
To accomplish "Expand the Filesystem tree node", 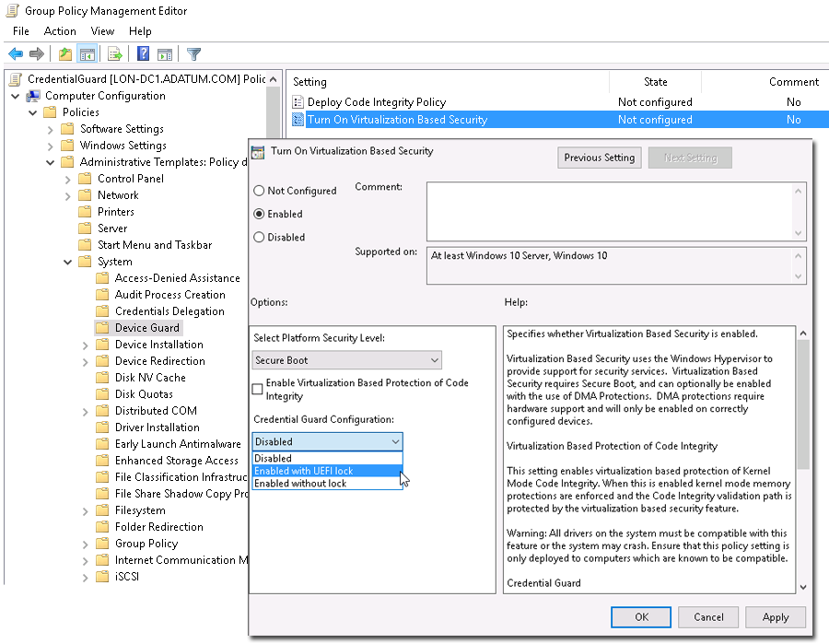I will pyautogui.click(x=85, y=511).
